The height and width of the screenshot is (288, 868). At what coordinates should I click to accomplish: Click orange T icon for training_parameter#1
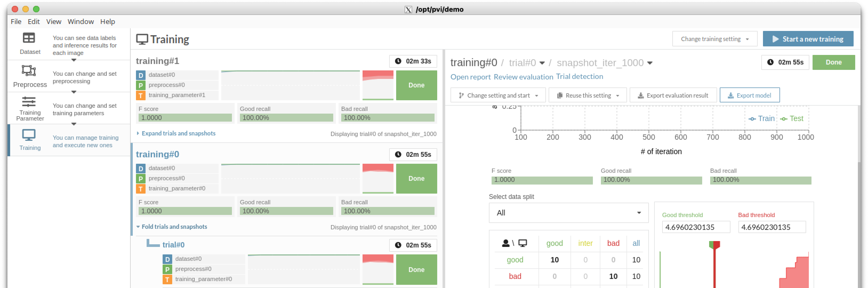[x=140, y=95]
